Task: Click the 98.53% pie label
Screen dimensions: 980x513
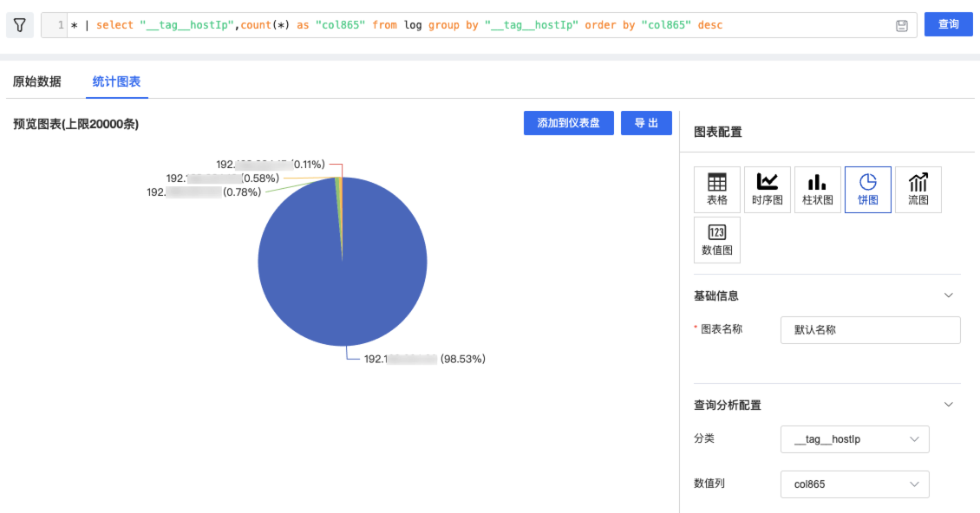Action: (x=425, y=359)
